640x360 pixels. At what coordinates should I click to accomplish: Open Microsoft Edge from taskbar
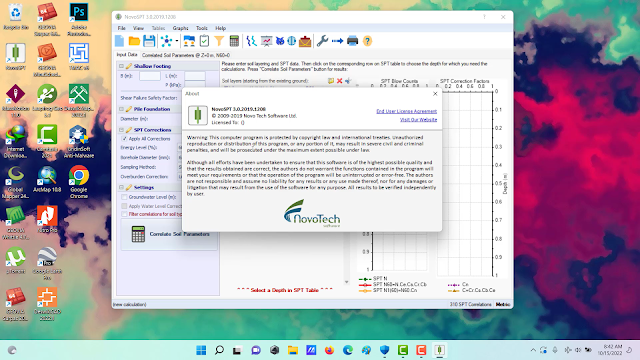348,350
